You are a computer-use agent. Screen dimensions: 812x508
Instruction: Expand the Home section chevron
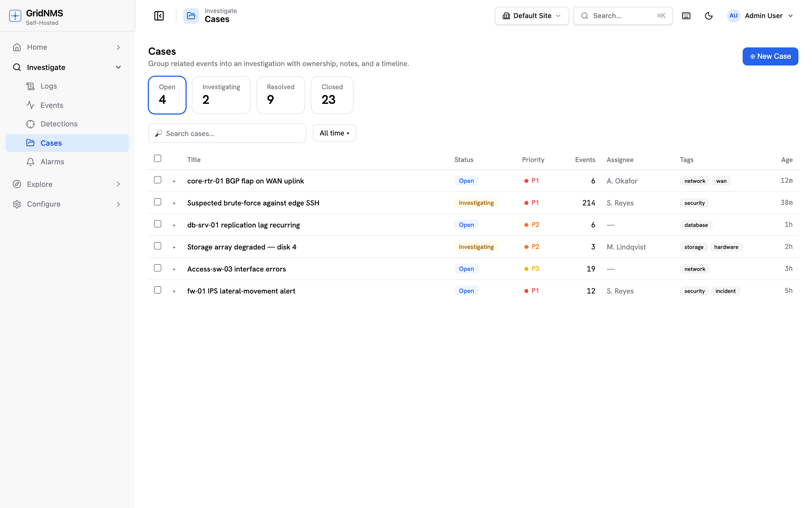pos(118,47)
